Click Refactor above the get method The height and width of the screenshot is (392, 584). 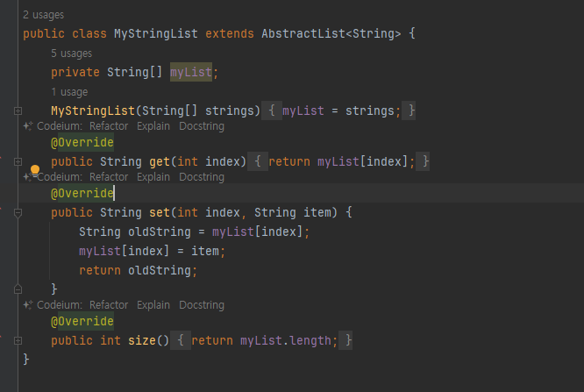point(109,126)
